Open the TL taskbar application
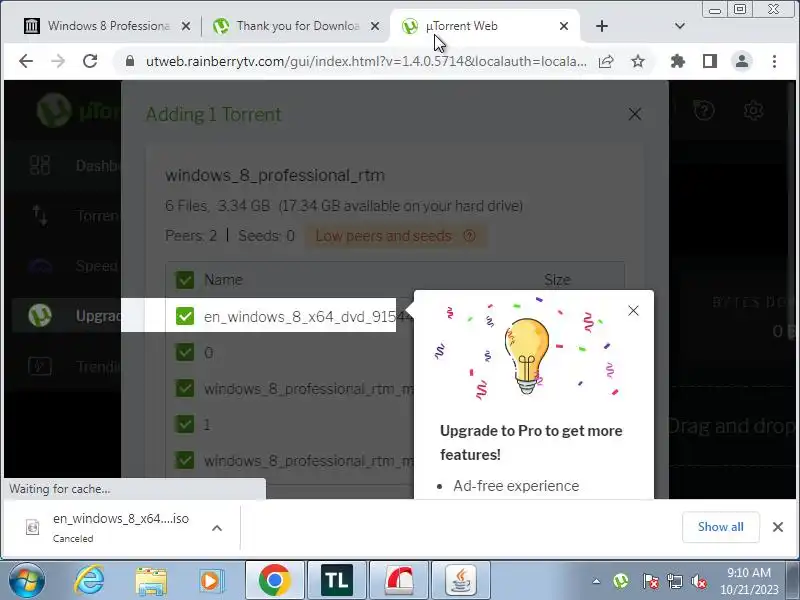Image resolution: width=800 pixels, height=600 pixels. click(x=337, y=580)
